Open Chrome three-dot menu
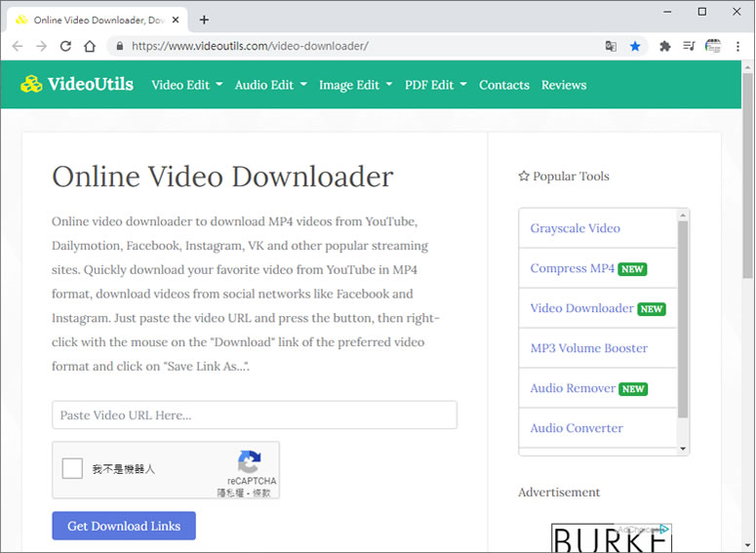This screenshot has height=553, width=756. [737, 46]
